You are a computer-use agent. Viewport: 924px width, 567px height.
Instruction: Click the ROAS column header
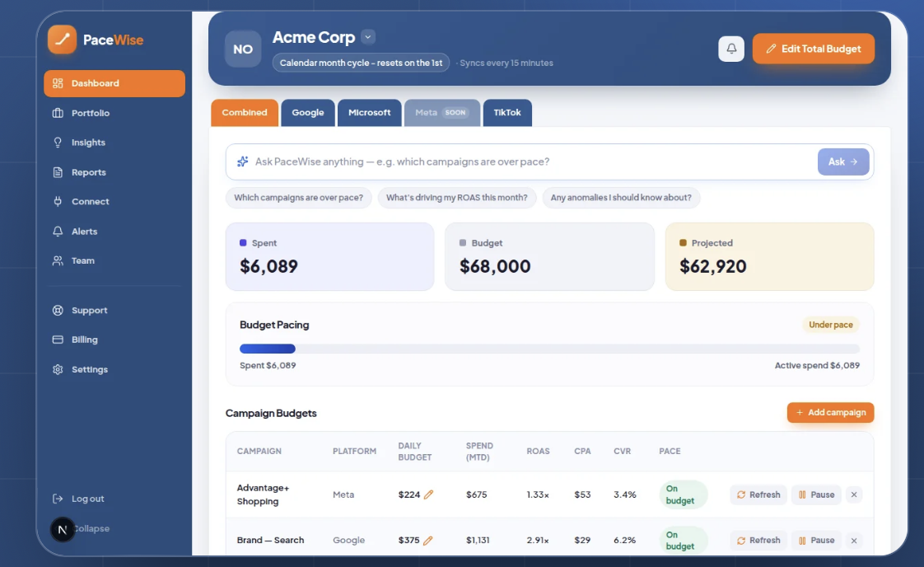pos(538,452)
